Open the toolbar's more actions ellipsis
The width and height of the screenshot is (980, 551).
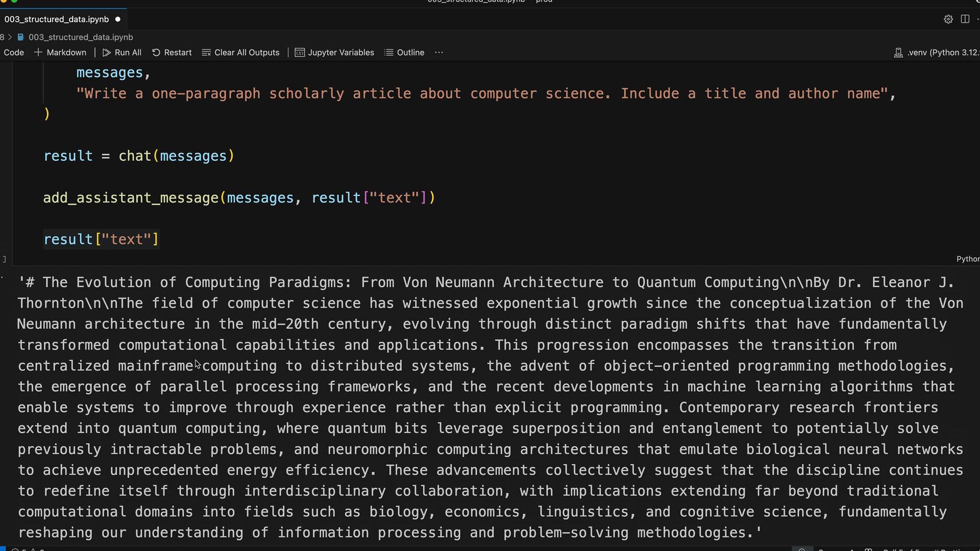coord(439,53)
